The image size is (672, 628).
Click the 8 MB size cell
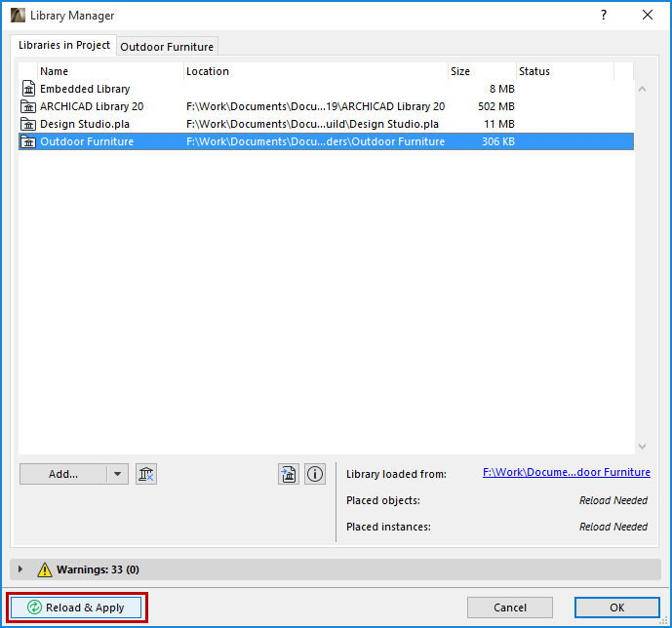(502, 89)
